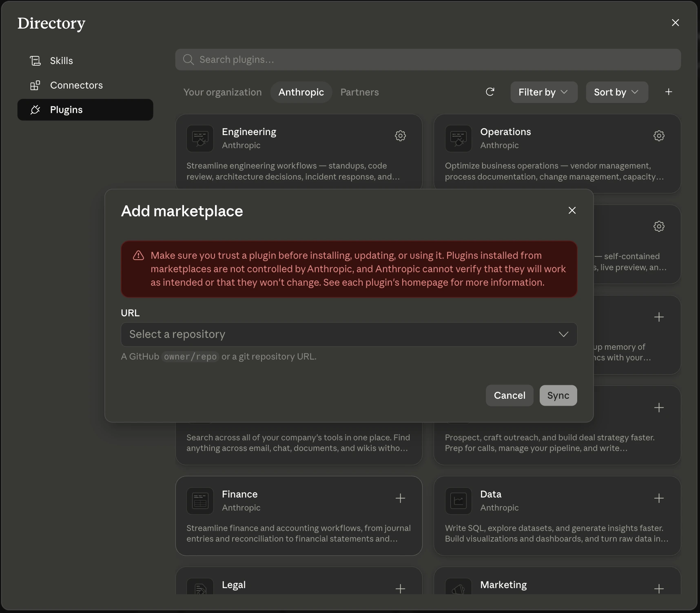The height and width of the screenshot is (613, 700).
Task: Click the Sync button
Action: point(558,395)
